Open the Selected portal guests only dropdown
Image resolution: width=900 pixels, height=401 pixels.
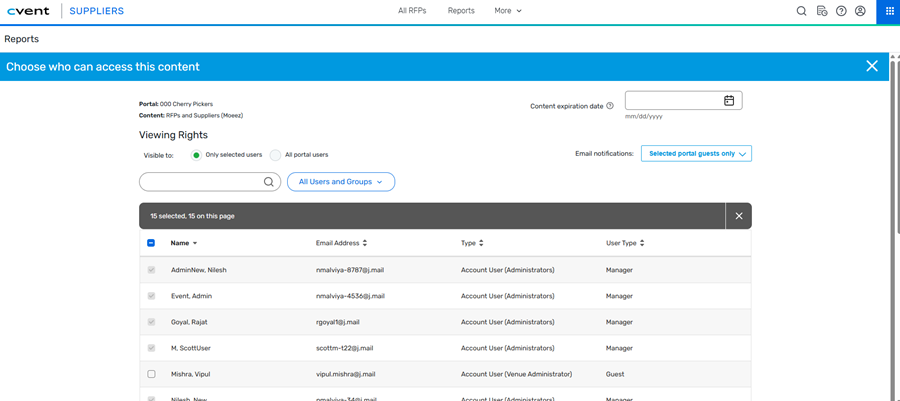[696, 154]
